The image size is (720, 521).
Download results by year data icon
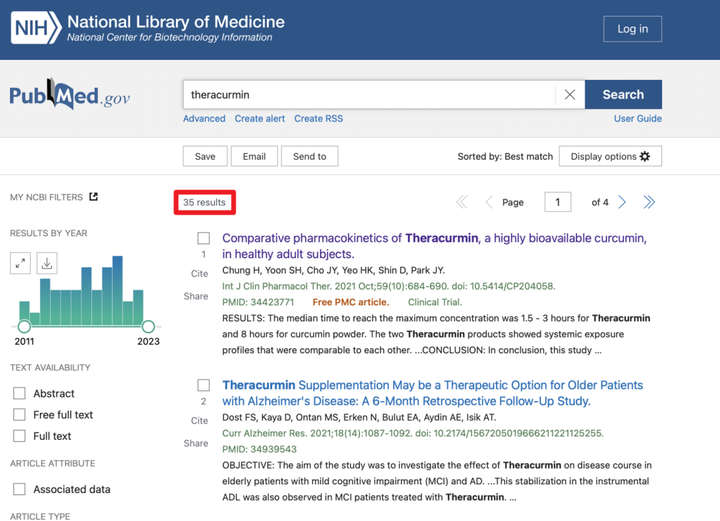47,263
